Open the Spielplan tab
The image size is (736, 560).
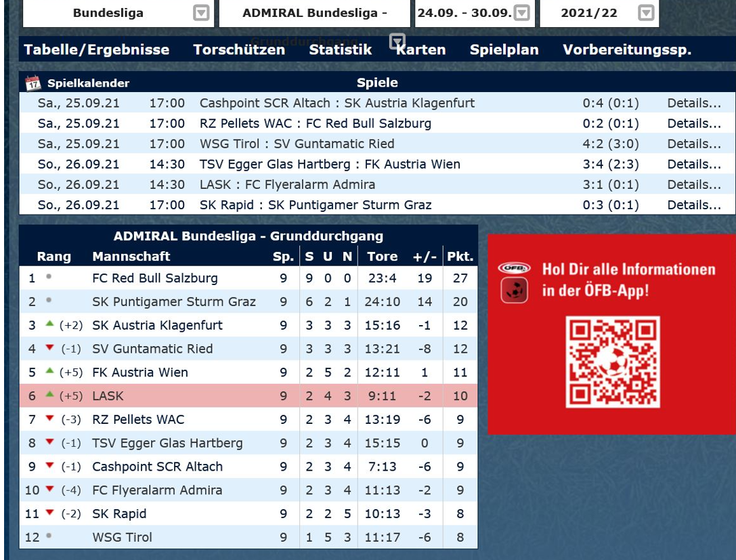504,49
